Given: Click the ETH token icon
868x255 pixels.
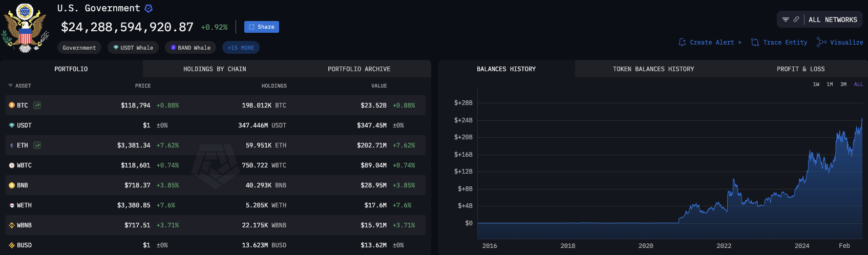Looking at the screenshot, I should (x=12, y=145).
